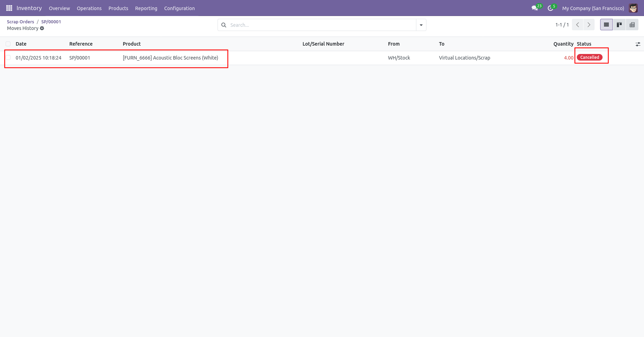This screenshot has width=644, height=337.
Task: Open the Configuration menu
Action: [x=179, y=8]
